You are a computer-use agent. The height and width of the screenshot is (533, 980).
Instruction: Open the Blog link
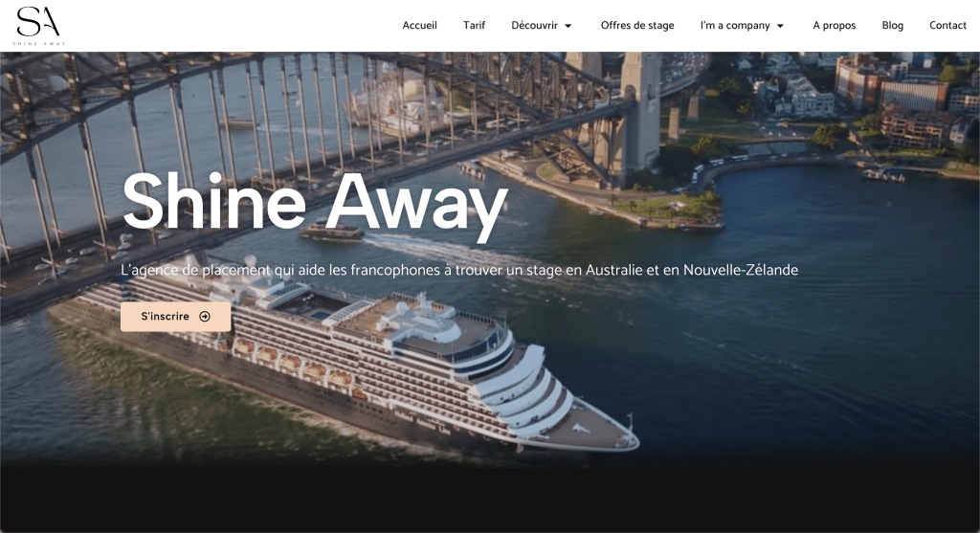point(893,25)
